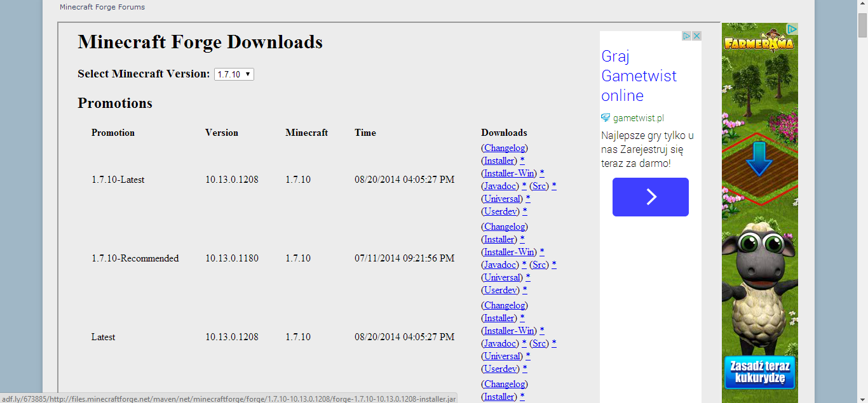Click Installer link in the Latest row
The height and width of the screenshot is (403, 868).
(499, 318)
